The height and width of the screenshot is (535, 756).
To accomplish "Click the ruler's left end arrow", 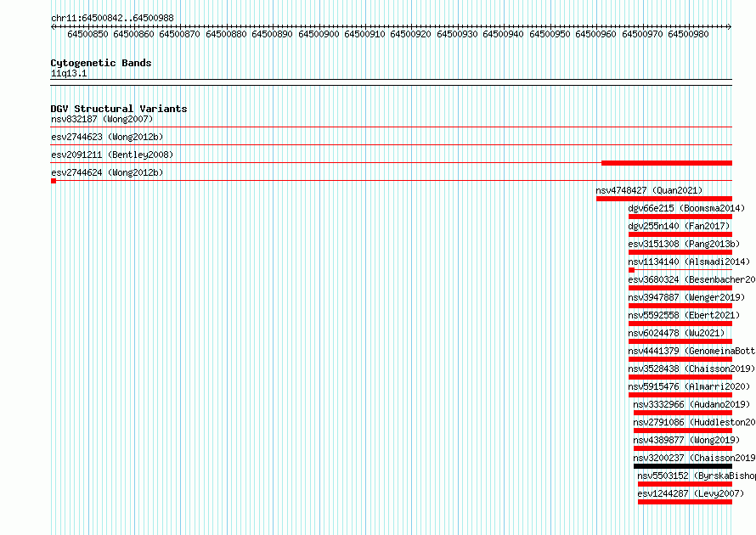I will pos(53,27).
